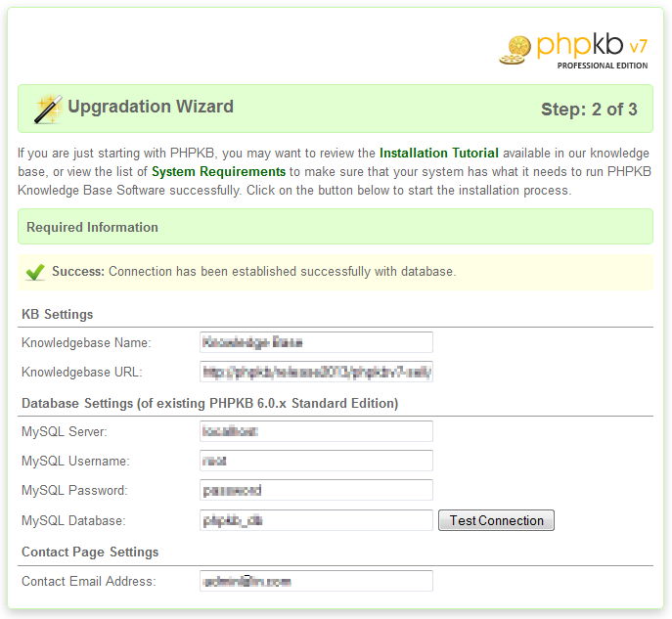Image resolution: width=672 pixels, height=619 pixels.
Task: Click the 'Contact Page Settings' section title
Action: coord(90,552)
